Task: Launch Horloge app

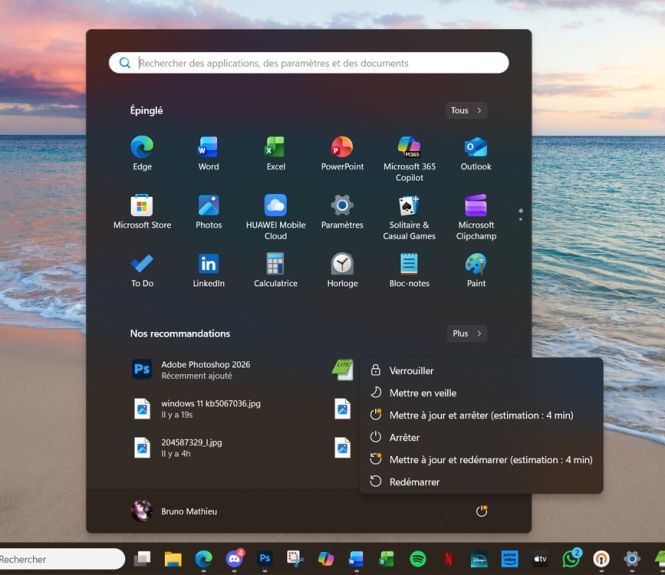Action: tap(342, 271)
